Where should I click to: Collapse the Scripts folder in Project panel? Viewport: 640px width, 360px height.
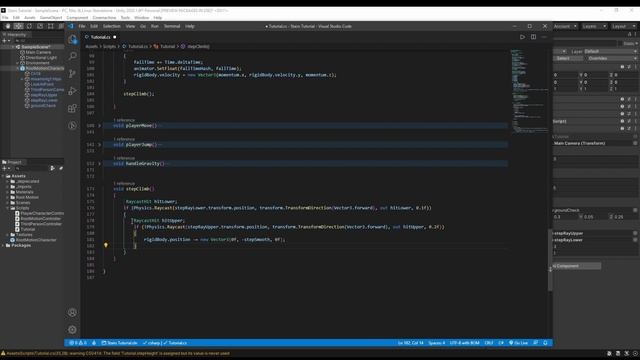tap(7, 208)
